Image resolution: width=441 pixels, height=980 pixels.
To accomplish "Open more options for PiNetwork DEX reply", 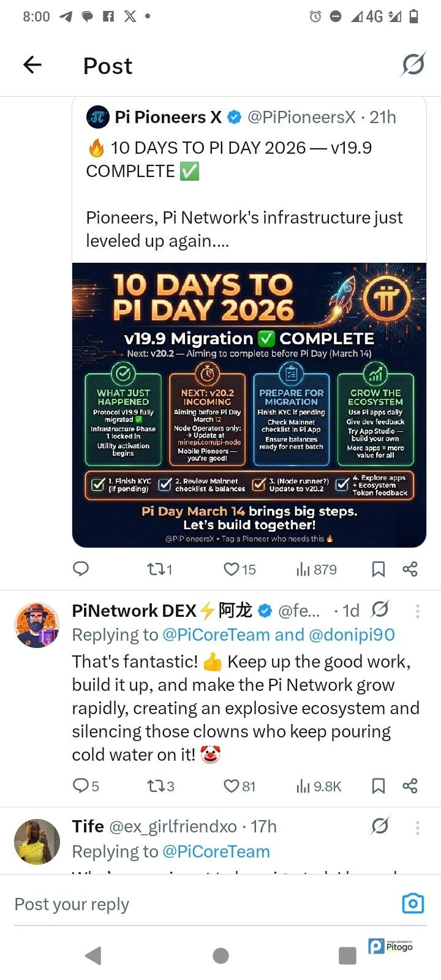I will click(x=418, y=610).
